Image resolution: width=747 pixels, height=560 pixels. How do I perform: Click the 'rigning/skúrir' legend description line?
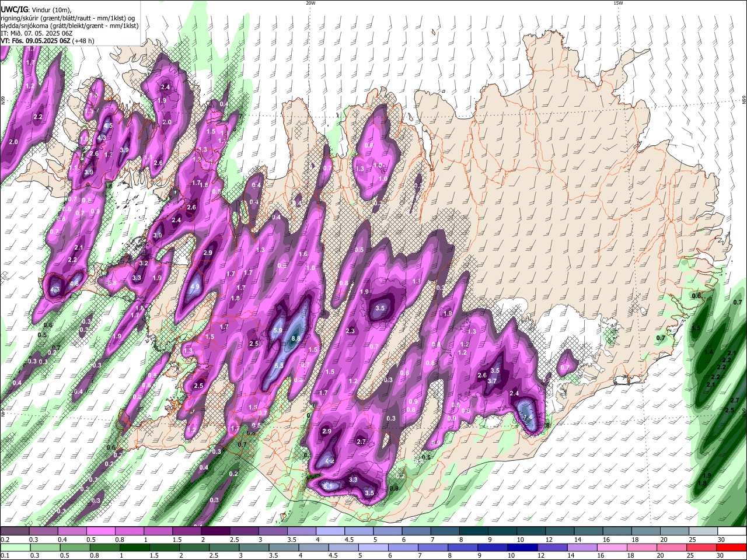68,17
